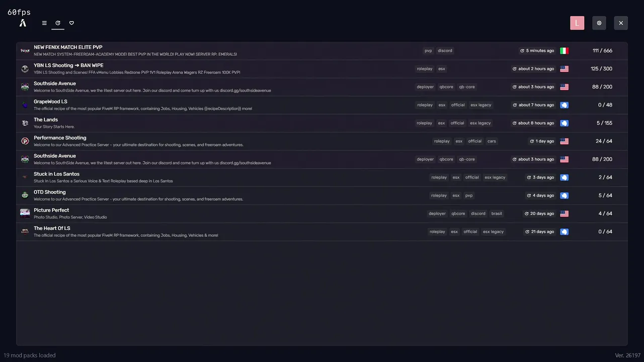This screenshot has width=644, height=362.
Task: Open the favorites heart tab
Action: tap(71, 23)
